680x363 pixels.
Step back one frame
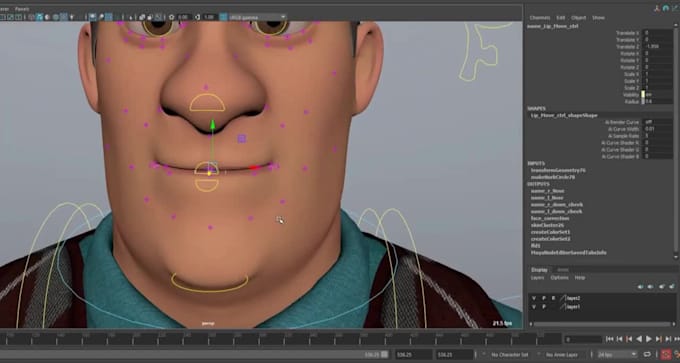click(620, 339)
